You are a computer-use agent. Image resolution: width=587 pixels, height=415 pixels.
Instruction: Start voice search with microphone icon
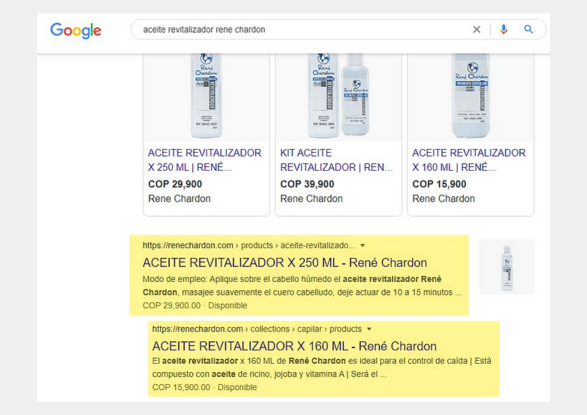click(504, 30)
